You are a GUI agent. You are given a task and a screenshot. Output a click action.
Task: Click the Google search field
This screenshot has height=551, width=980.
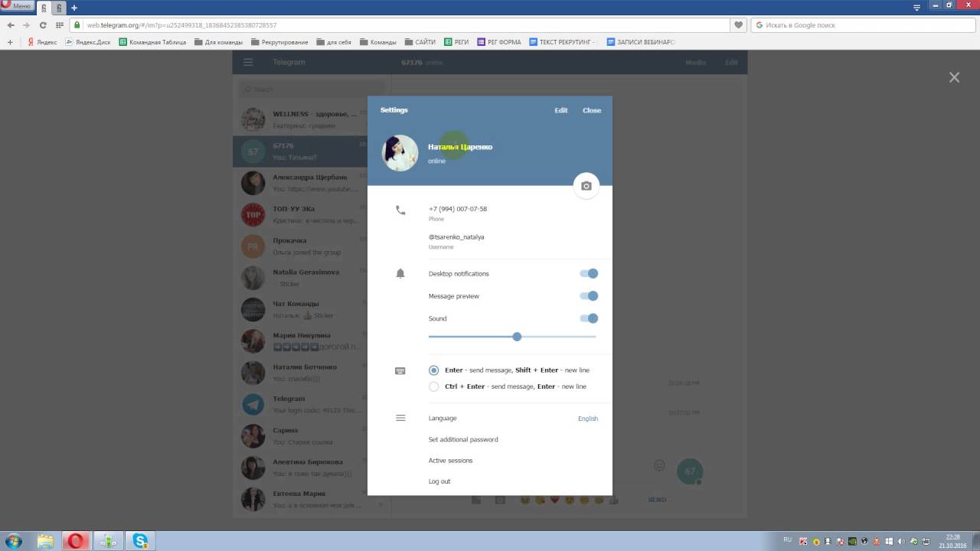pyautogui.click(x=862, y=25)
